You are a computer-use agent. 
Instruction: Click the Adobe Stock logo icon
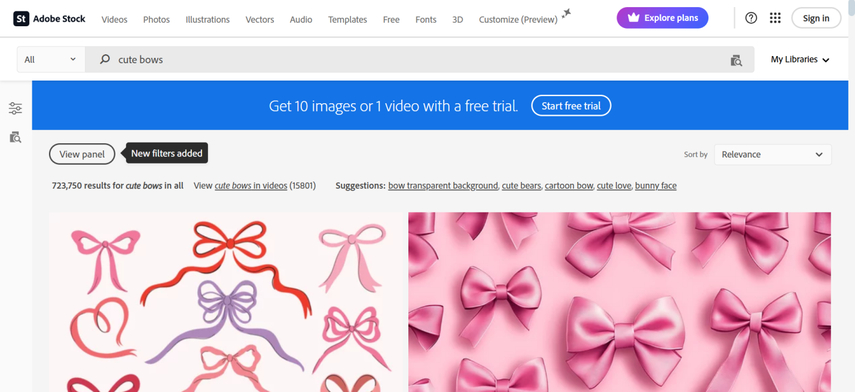coord(21,19)
